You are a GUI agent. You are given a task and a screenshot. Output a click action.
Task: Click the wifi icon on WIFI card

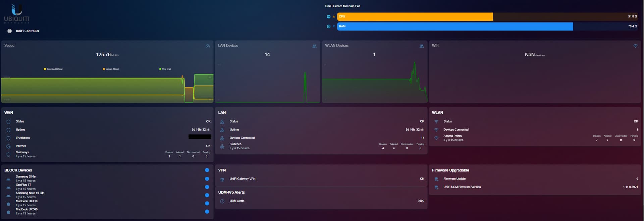[x=635, y=46]
